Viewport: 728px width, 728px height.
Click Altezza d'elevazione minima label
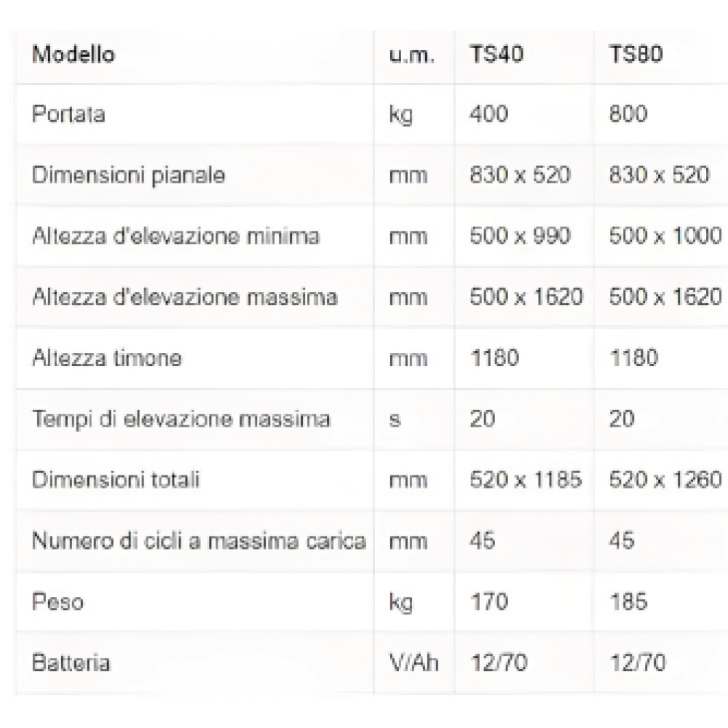click(176, 237)
